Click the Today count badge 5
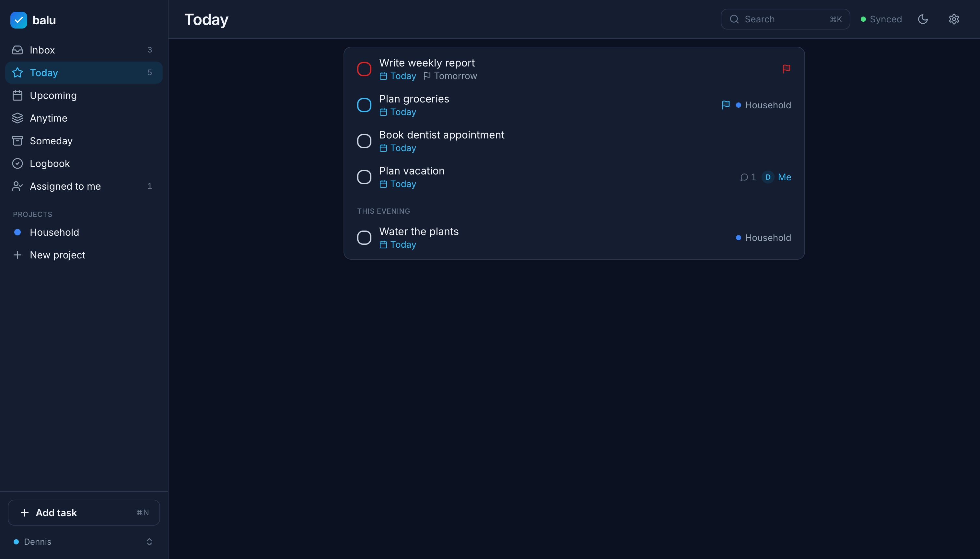The image size is (980, 559). [150, 73]
